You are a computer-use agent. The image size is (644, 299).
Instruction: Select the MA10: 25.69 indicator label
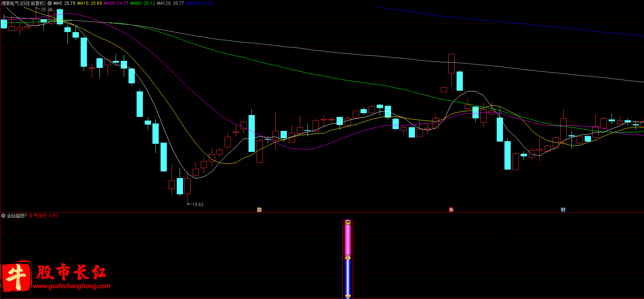point(89,3)
